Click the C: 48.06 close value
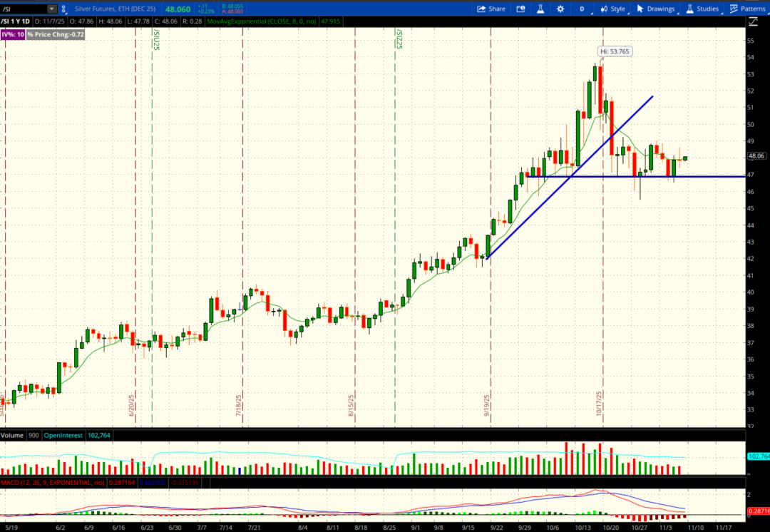Screen dimensions: 770x532 point(165,21)
